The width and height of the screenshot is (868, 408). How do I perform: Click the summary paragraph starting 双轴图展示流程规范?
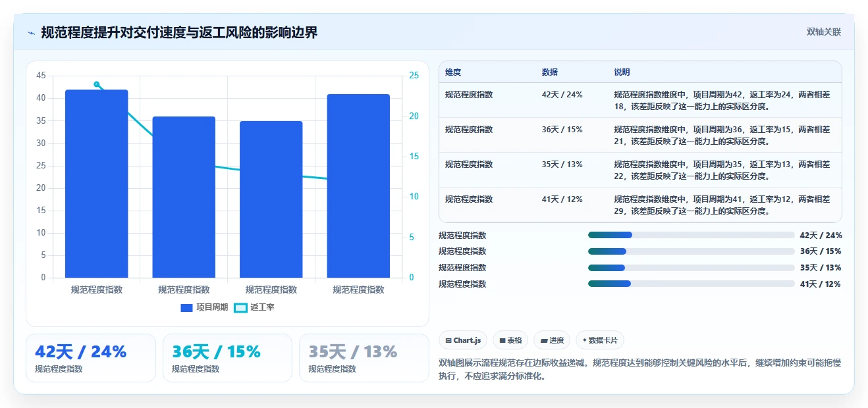pos(639,370)
